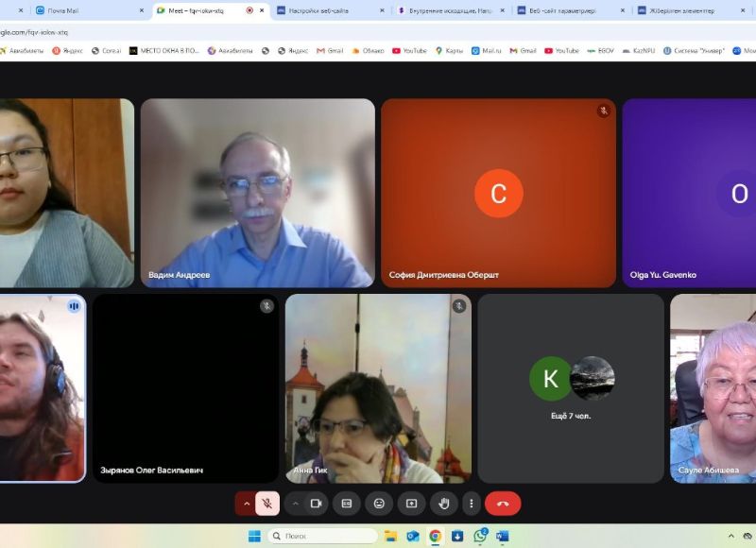Screen dimensions: 756x548
Task: Click the Windows Start button
Action: [254, 536]
